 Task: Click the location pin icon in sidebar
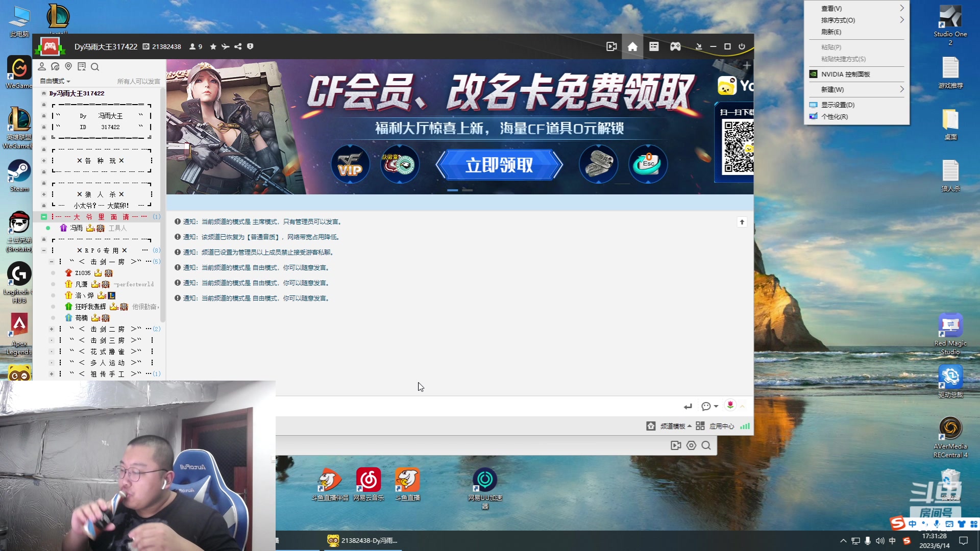[68, 66]
